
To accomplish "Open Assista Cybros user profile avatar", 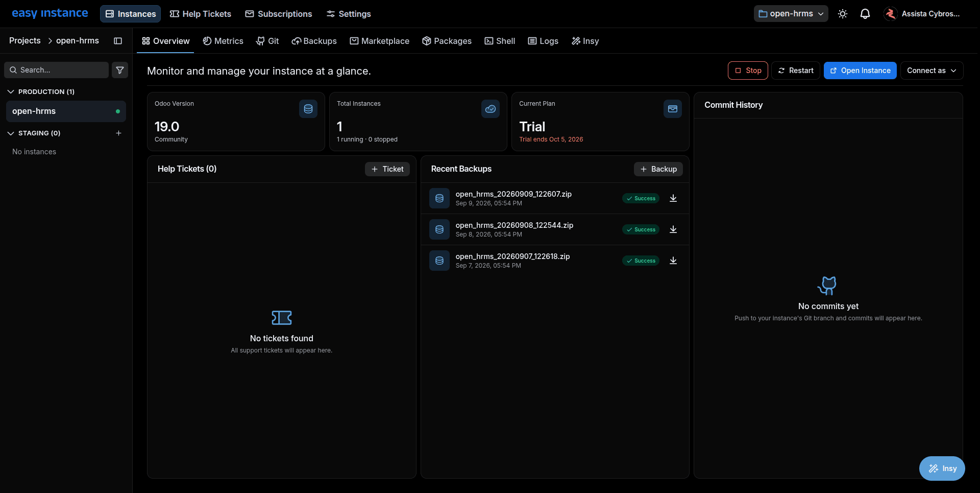I will coord(891,14).
